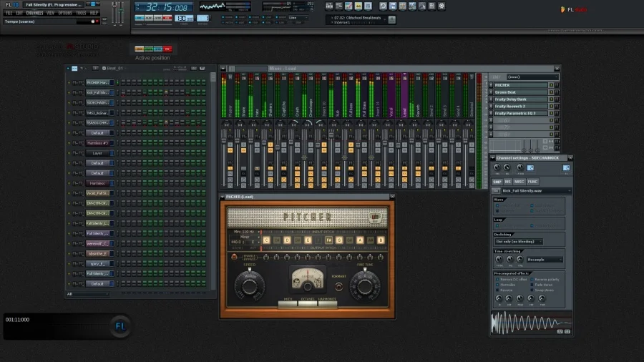Open the VIEW menu
This screenshot has height=362, width=644.
pos(50,13)
